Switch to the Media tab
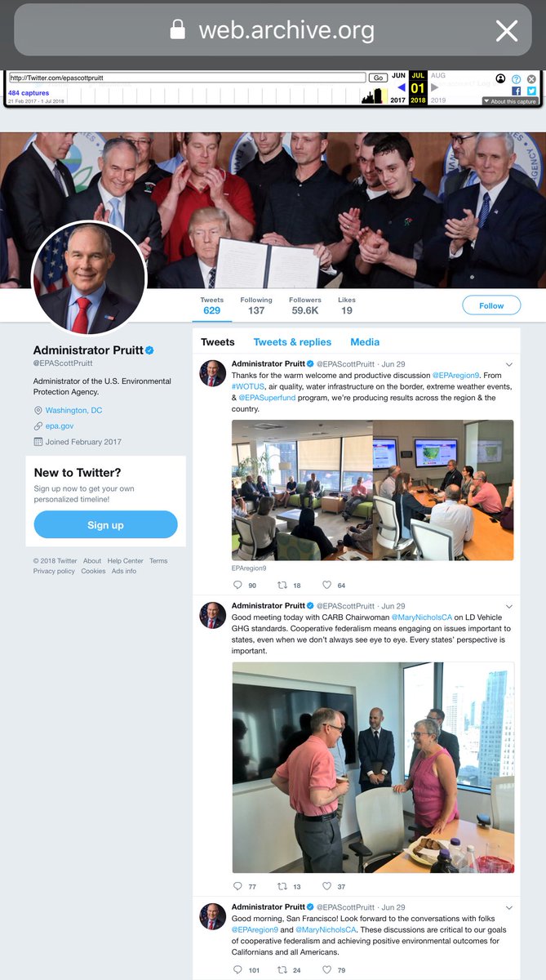The width and height of the screenshot is (546, 980). click(x=365, y=342)
